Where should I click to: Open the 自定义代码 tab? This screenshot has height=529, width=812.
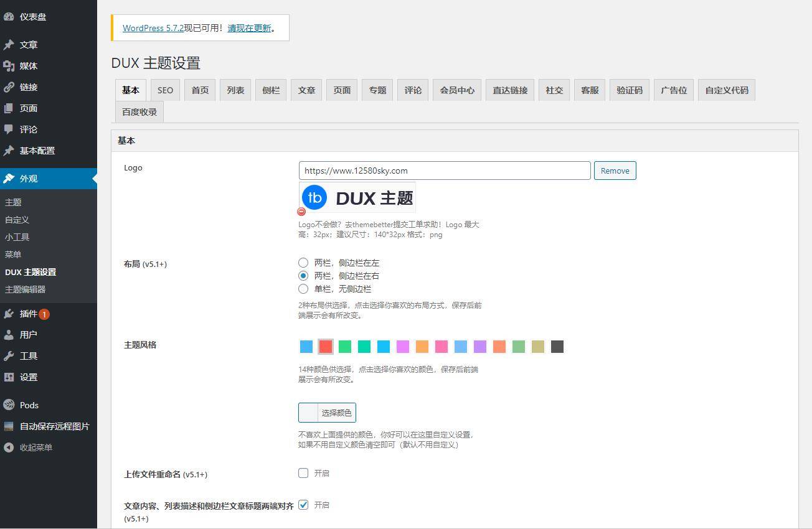point(727,90)
